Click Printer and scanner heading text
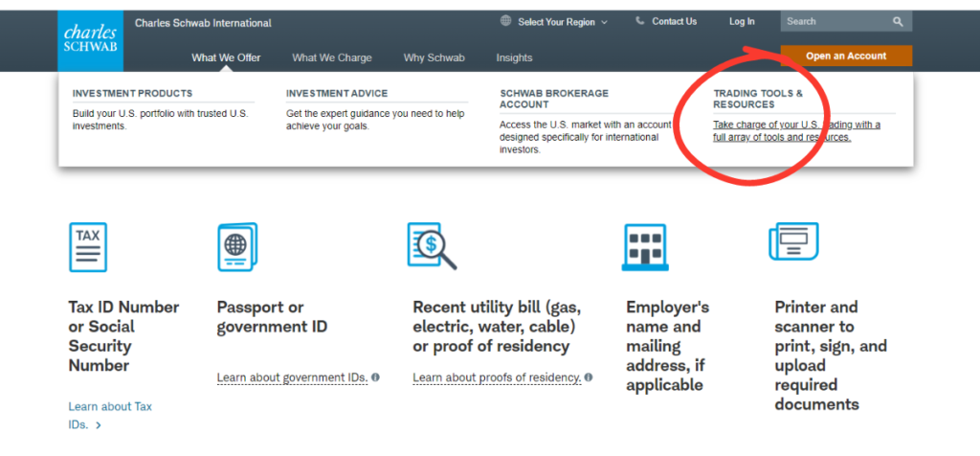Screen dimensions: 980x456 pos(831,355)
